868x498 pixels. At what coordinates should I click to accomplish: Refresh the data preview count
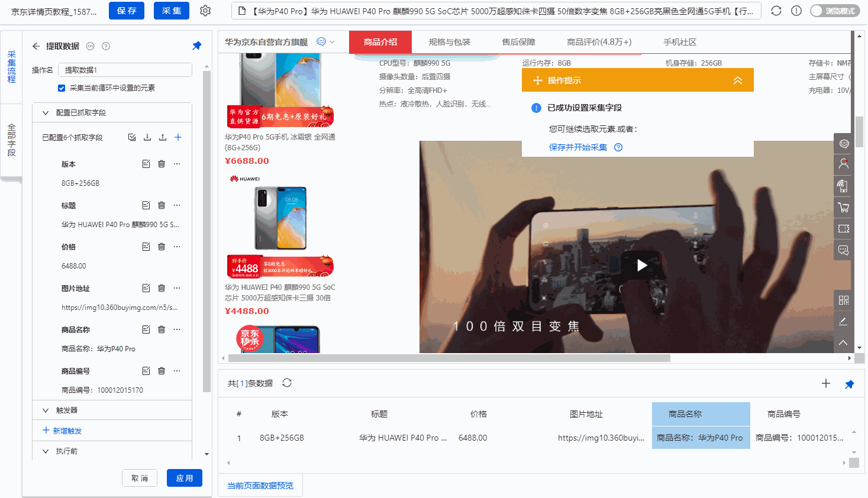[287, 383]
